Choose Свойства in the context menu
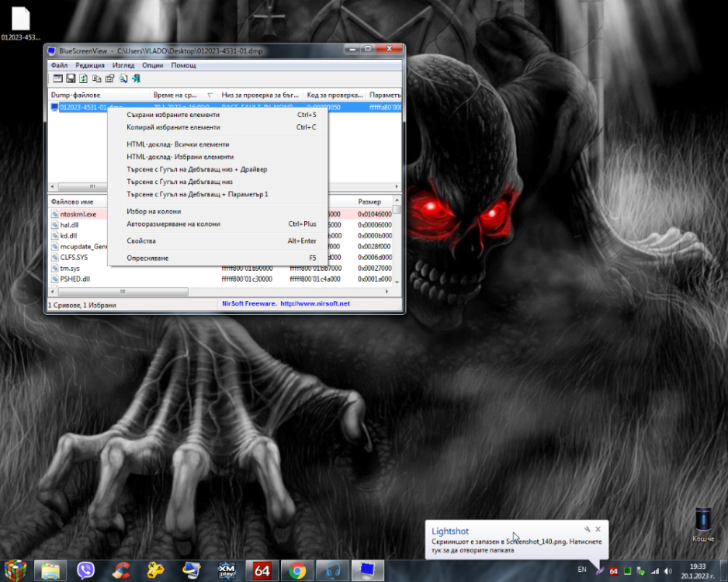 coord(218,241)
